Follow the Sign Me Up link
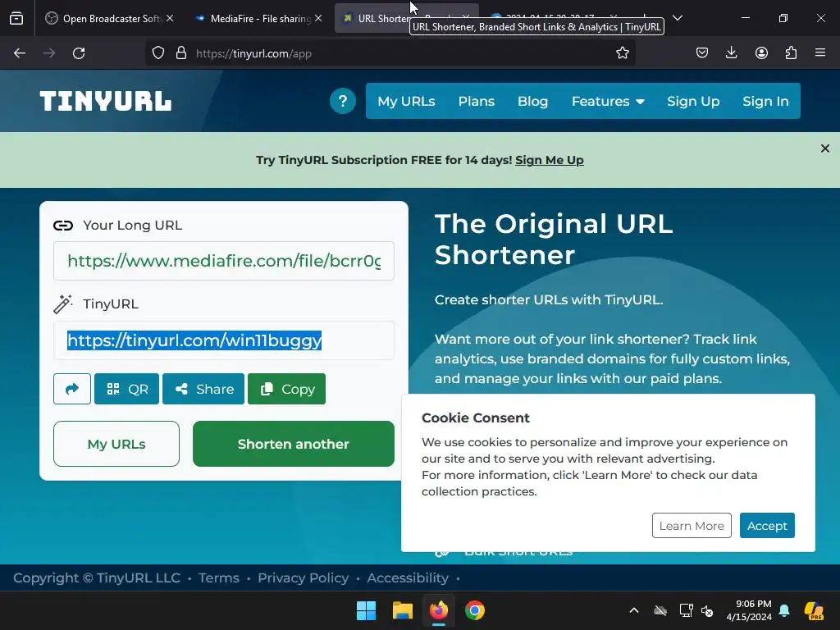The image size is (840, 630). coord(549,160)
